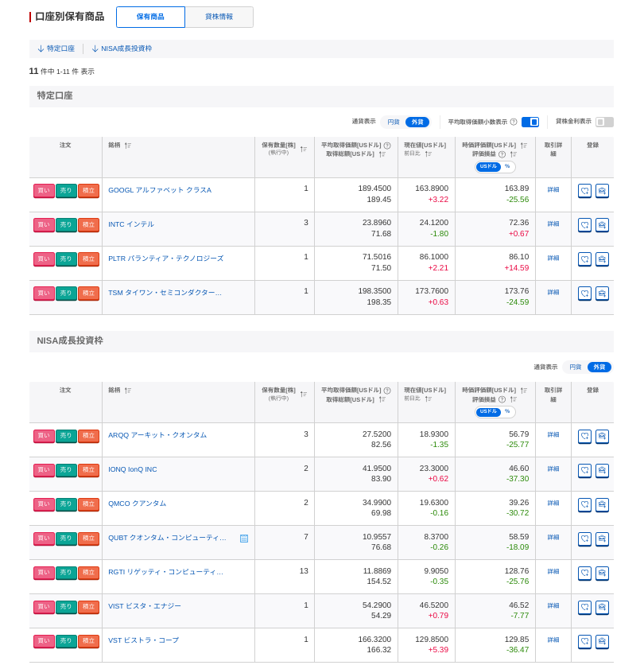Open help icon beside 特定口座 評価損益 header

(502, 154)
